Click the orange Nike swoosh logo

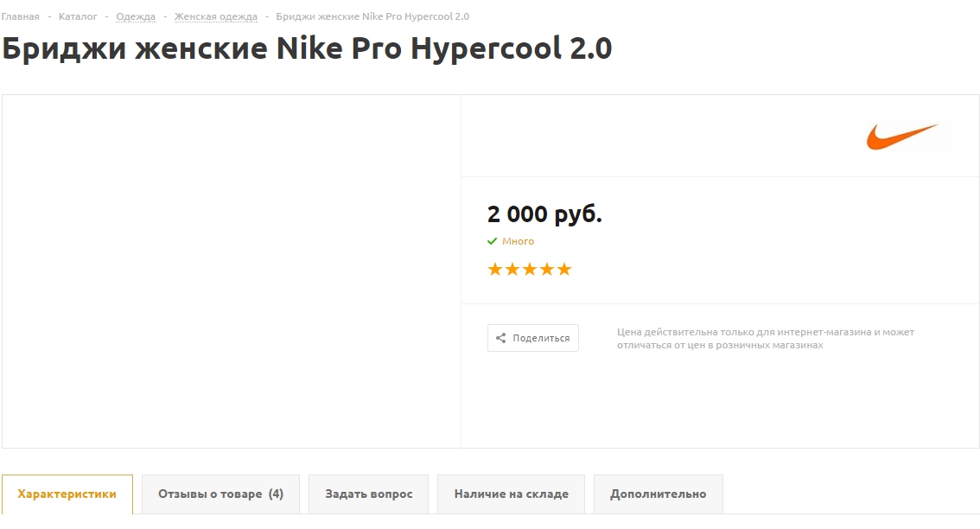pyautogui.click(x=902, y=136)
